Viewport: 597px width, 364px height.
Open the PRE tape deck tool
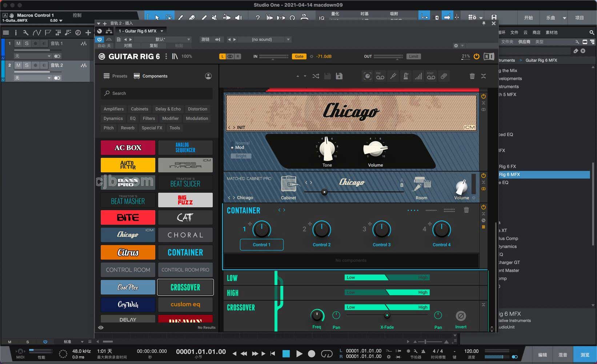click(380, 76)
